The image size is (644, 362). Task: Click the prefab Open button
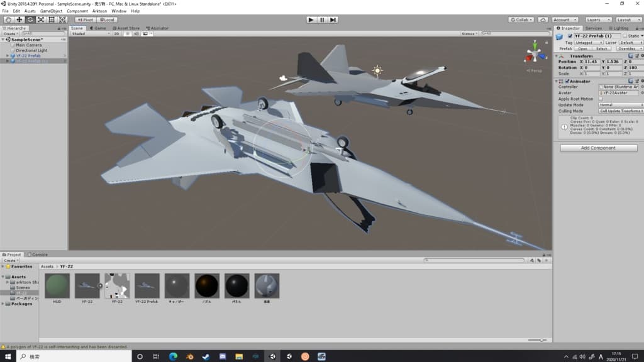coord(582,48)
